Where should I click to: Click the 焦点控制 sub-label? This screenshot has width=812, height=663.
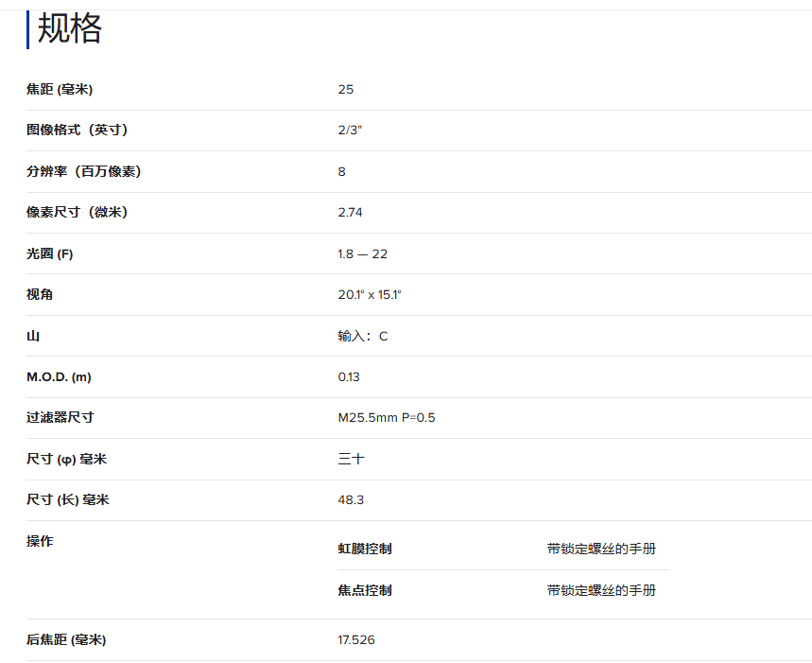point(365,590)
